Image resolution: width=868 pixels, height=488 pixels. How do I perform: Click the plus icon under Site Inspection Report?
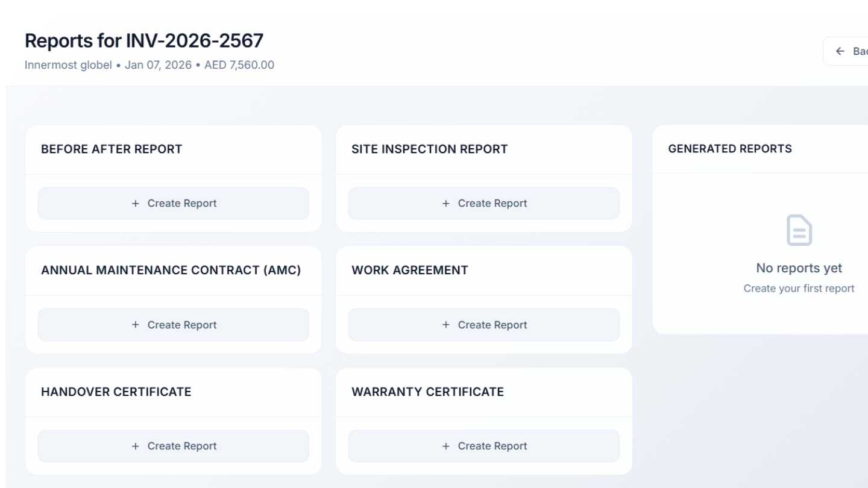click(x=446, y=204)
